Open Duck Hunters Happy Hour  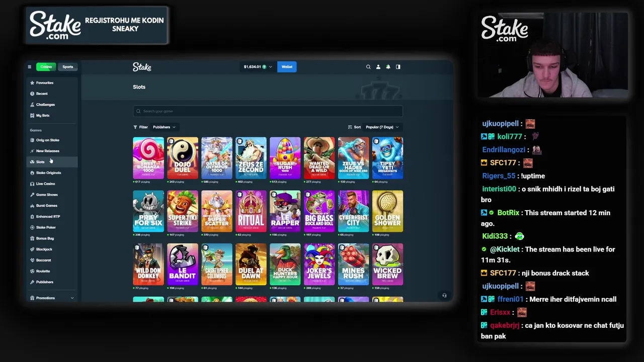(285, 264)
